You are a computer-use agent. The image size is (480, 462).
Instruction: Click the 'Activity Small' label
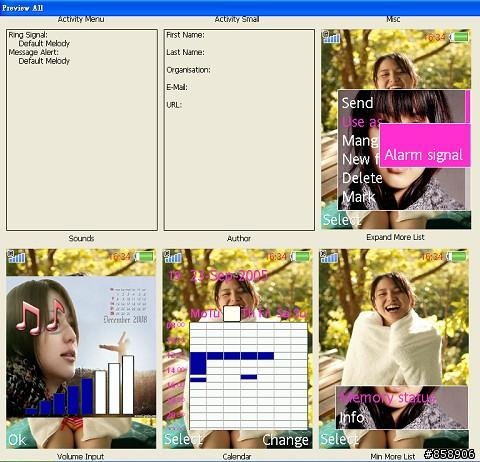pos(237,19)
